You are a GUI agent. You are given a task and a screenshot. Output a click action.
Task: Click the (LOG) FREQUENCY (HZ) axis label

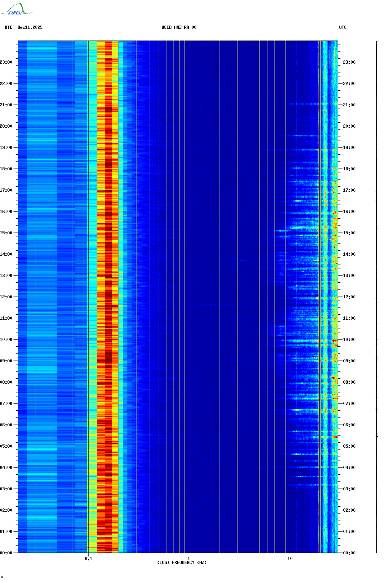click(x=182, y=563)
